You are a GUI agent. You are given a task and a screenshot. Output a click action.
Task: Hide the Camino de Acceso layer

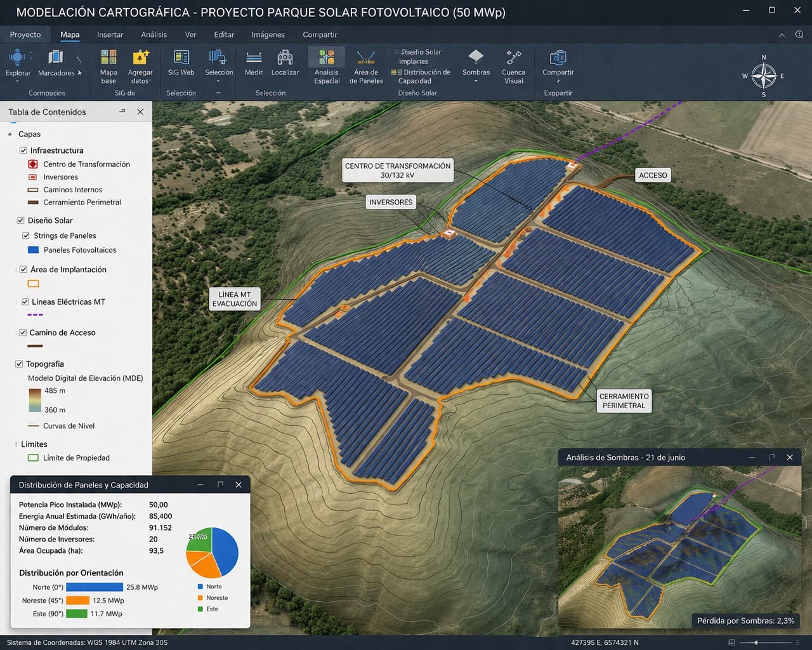pyautogui.click(x=23, y=332)
